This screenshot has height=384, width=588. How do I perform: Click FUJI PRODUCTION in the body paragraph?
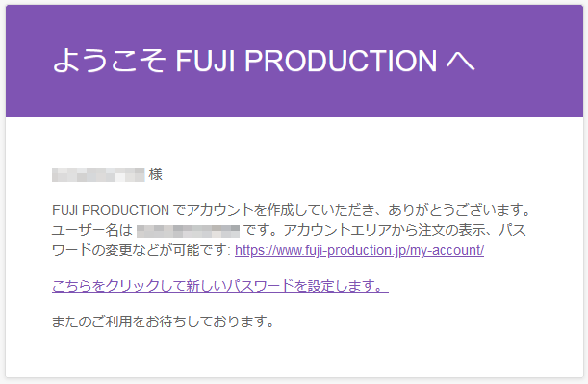coord(111,210)
